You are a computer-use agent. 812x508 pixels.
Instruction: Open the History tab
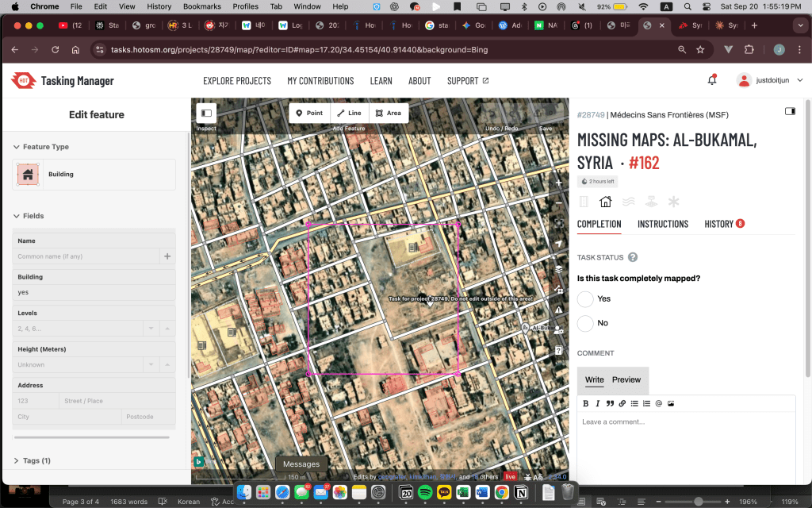point(718,224)
